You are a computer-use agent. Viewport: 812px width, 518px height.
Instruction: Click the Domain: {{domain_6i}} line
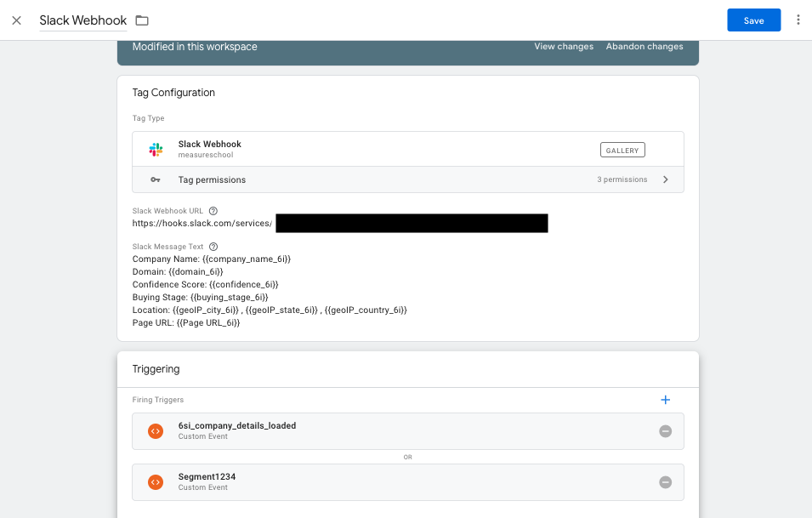(x=178, y=271)
